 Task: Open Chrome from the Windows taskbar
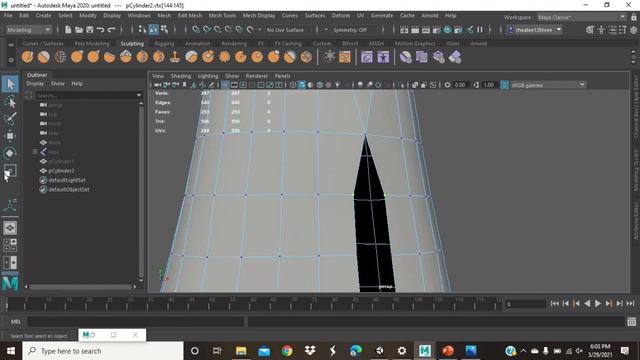click(287, 351)
